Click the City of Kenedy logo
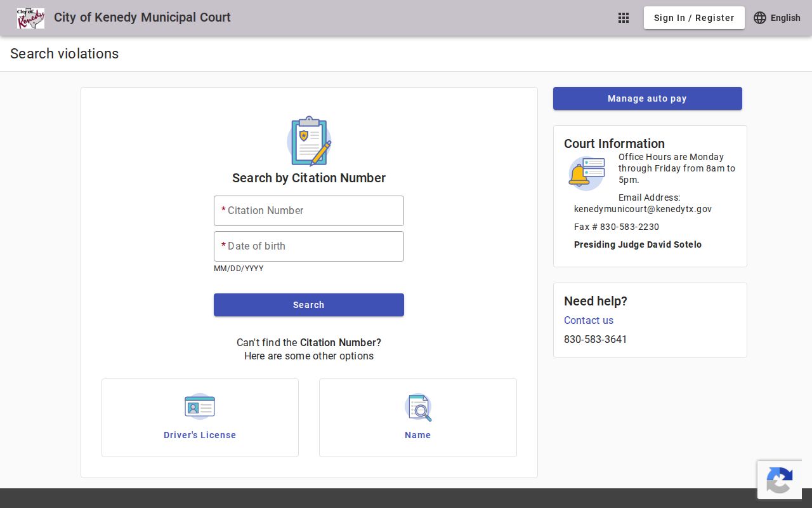The width and height of the screenshot is (812, 508). pyautogui.click(x=30, y=18)
